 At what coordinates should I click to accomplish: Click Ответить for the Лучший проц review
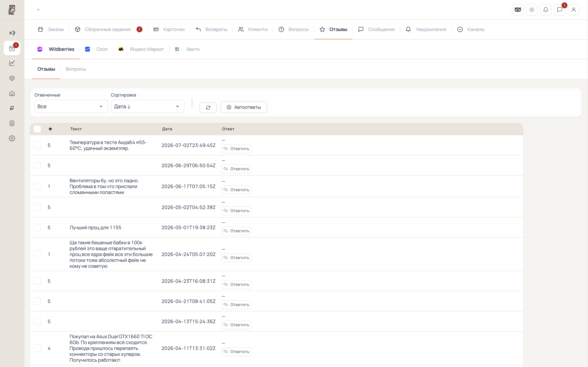tap(236, 231)
